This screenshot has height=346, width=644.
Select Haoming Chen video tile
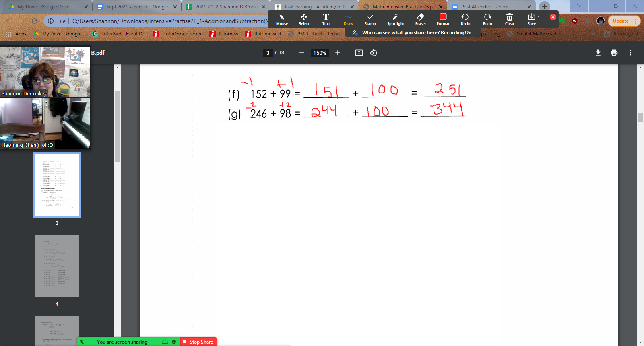pyautogui.click(x=45, y=124)
